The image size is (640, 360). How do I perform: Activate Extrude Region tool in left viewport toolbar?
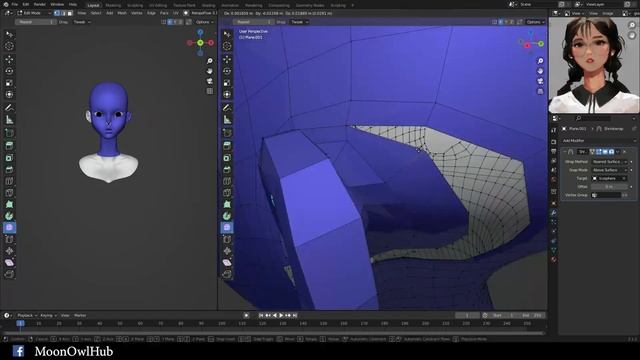pyautogui.click(x=9, y=146)
